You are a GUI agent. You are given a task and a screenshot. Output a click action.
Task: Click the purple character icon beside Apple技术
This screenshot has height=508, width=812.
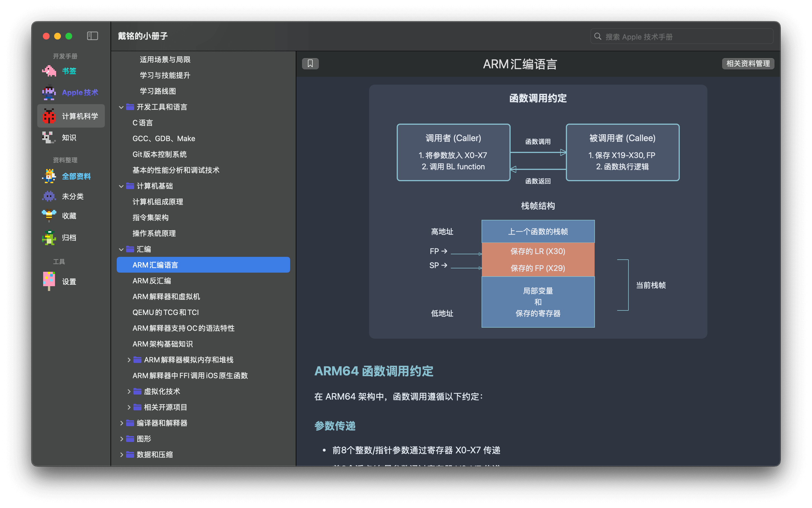click(x=49, y=92)
